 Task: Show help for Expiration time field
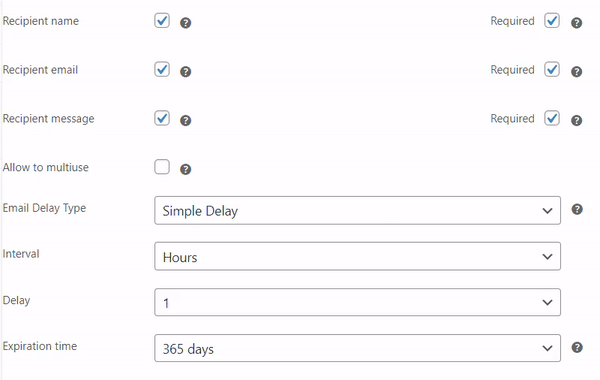click(577, 347)
